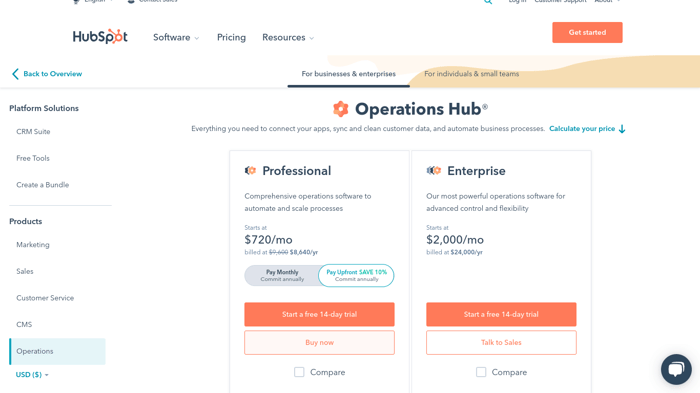
Task: Check the Compare box under Professional
Action: coord(299,372)
